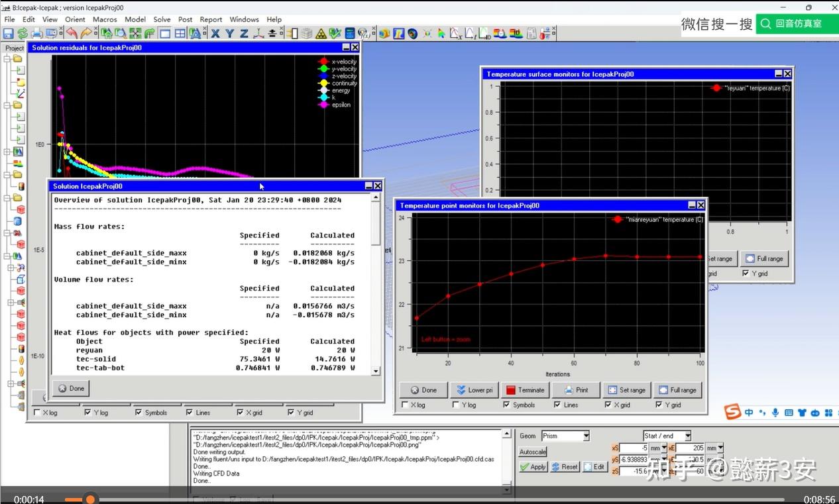Image resolution: width=839 pixels, height=504 pixels.
Task: Open the mm units dropdown beside xS field
Action: [664, 448]
